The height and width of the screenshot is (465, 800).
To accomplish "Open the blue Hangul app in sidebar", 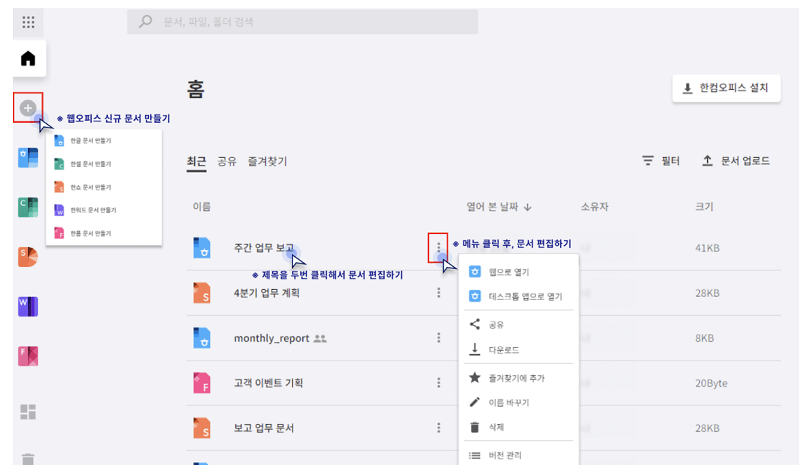I will pyautogui.click(x=28, y=158).
